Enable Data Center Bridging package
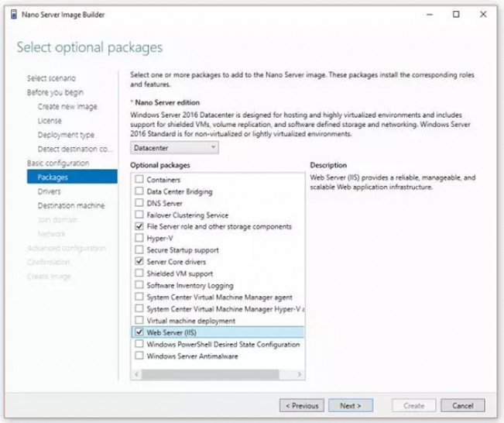The height and width of the screenshot is (423, 504). pyautogui.click(x=139, y=191)
